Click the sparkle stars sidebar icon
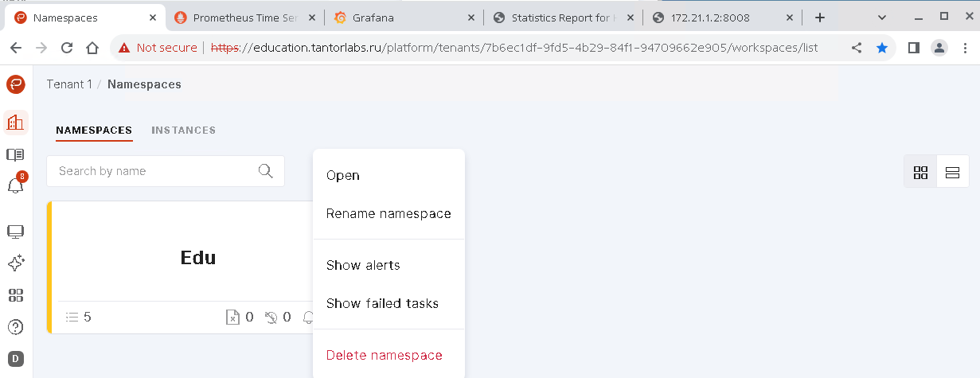The width and height of the screenshot is (980, 378). pos(15,263)
